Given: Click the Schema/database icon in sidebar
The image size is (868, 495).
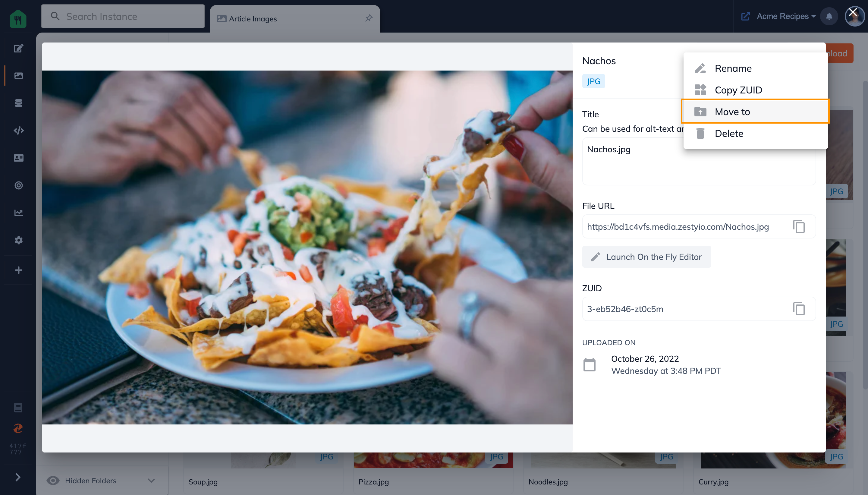Looking at the screenshot, I should coord(17,103).
